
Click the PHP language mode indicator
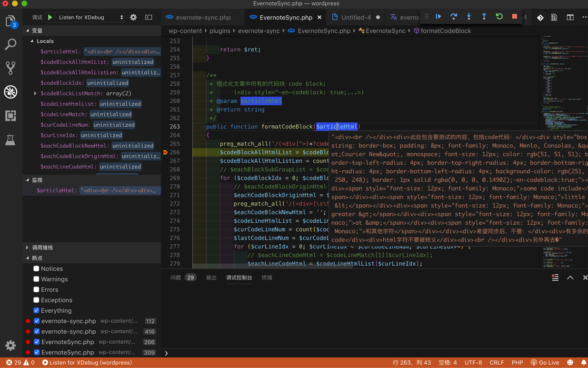tap(517, 362)
